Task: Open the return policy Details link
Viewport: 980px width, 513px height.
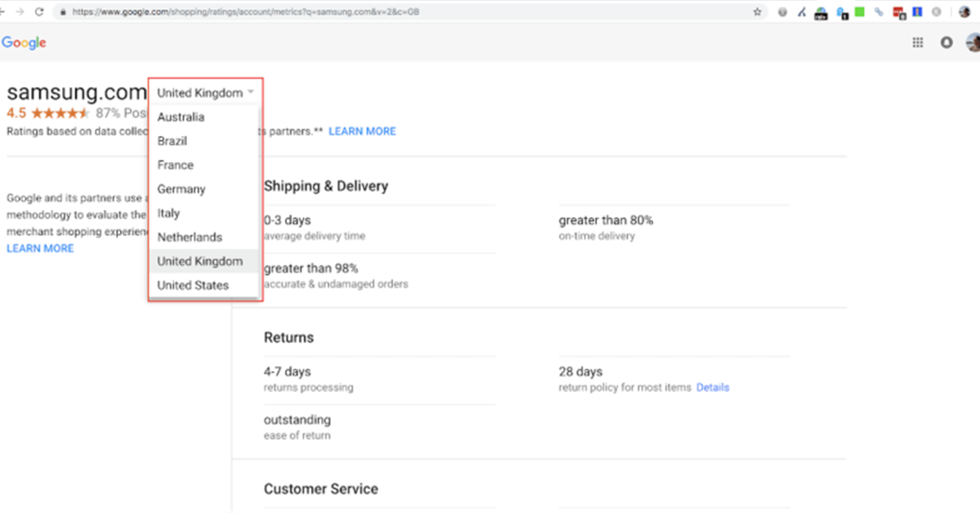Action: tap(712, 387)
